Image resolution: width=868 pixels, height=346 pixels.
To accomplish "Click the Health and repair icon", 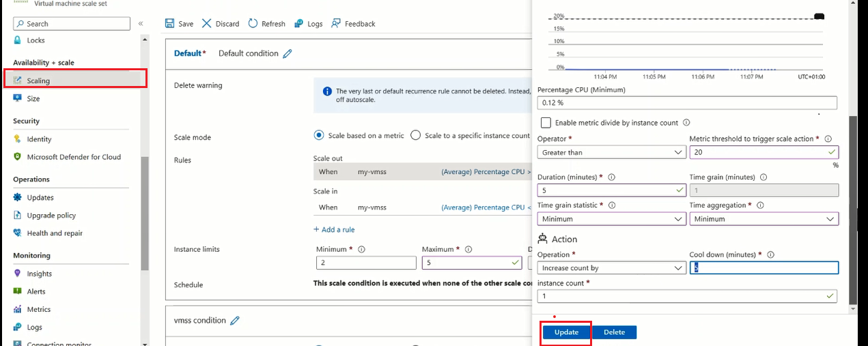I will coord(18,233).
